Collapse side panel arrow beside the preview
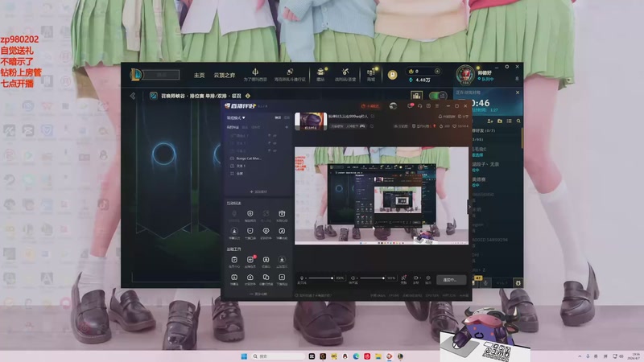Screen dimensions: 644x362 coord(469,207)
